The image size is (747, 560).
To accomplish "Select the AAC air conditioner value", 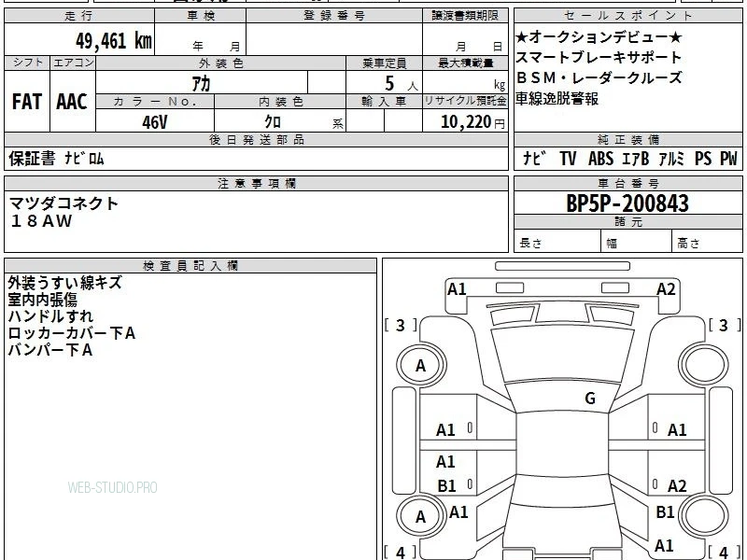I will (72, 102).
